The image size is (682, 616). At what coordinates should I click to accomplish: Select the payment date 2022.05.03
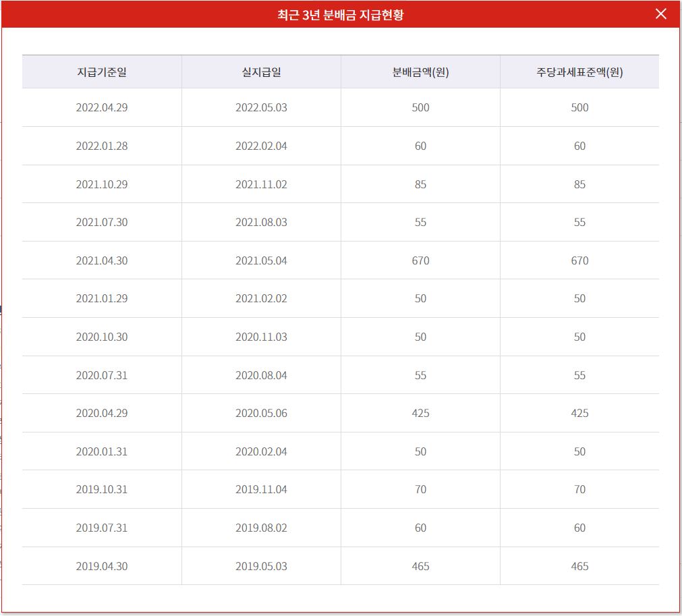pyautogui.click(x=262, y=107)
